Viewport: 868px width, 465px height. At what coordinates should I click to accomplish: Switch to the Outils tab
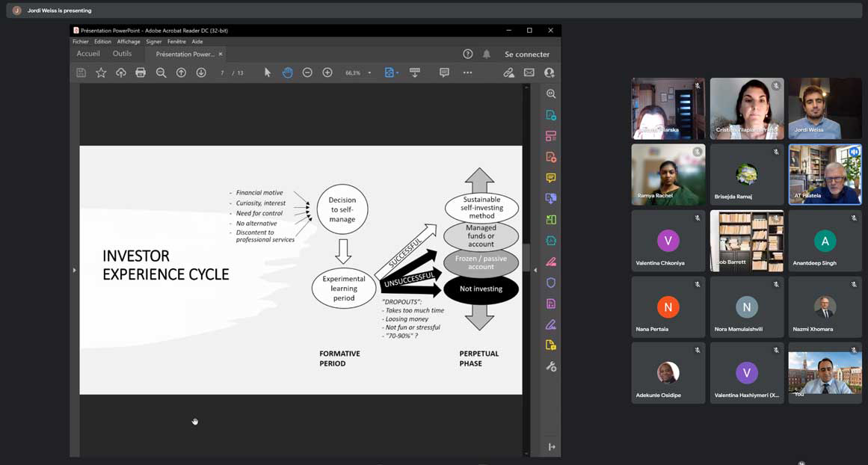tap(122, 54)
